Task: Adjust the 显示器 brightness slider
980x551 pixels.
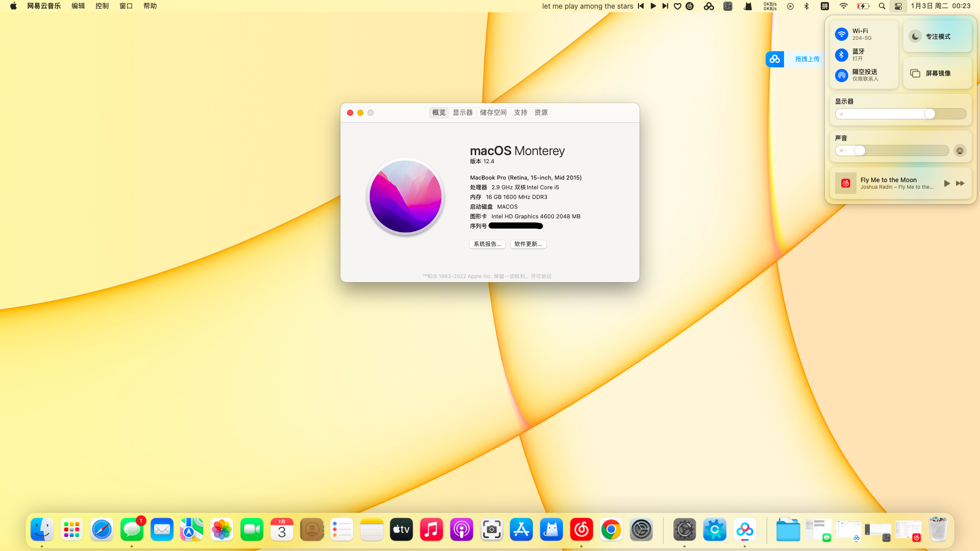Action: (x=929, y=113)
